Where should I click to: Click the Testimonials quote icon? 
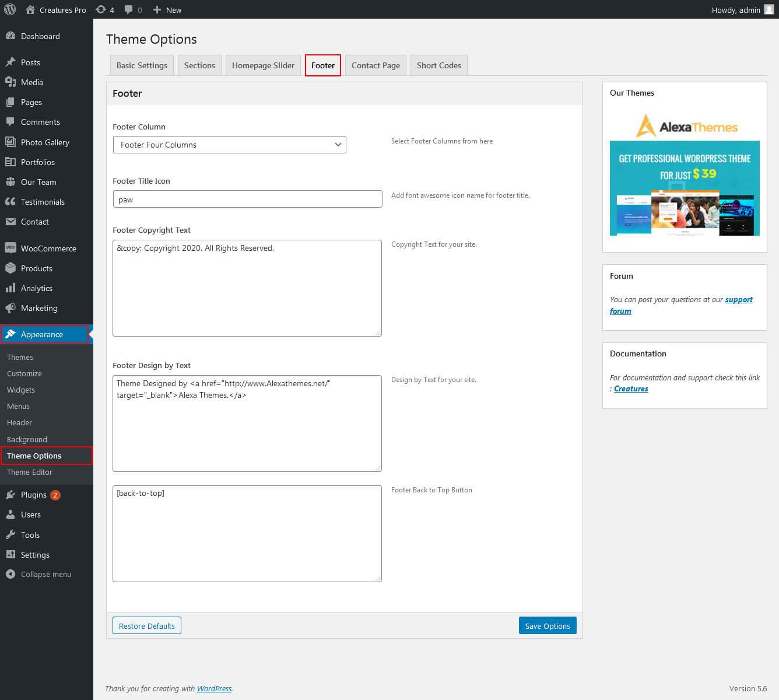10,202
